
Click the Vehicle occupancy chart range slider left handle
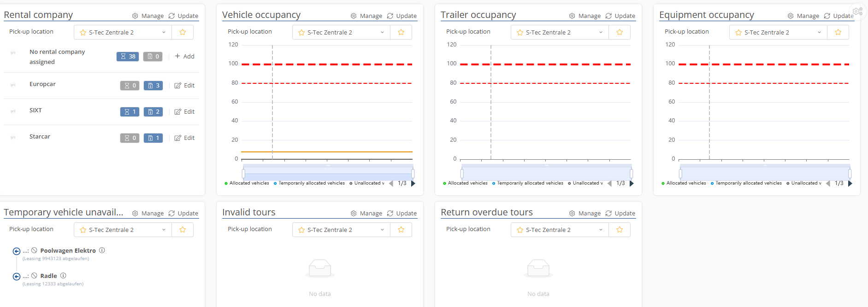pyautogui.click(x=243, y=174)
